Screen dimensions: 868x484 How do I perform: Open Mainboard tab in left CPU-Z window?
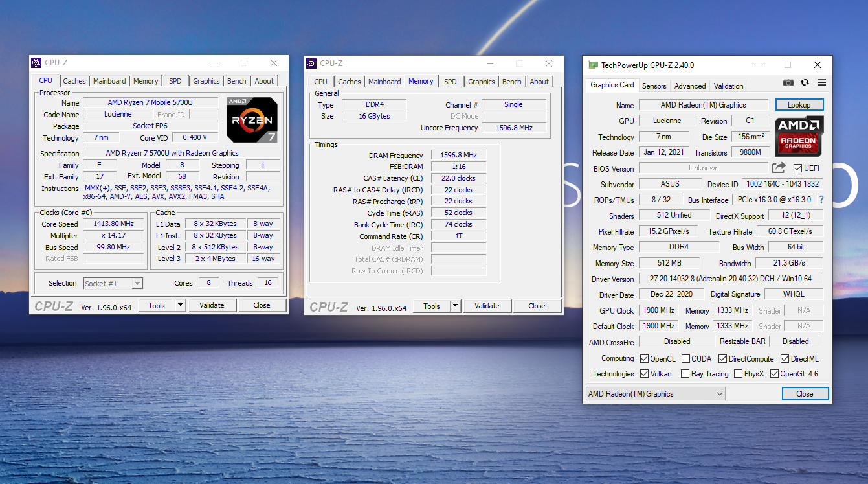click(109, 81)
